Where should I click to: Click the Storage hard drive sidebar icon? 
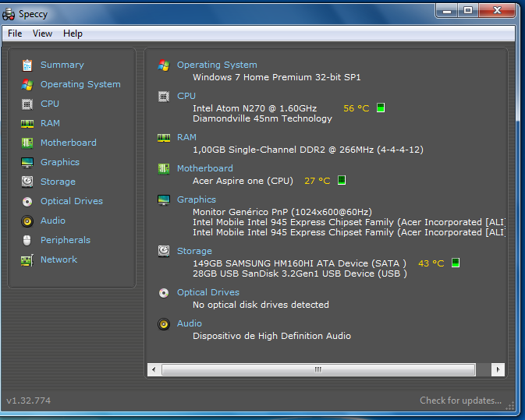pyautogui.click(x=27, y=182)
